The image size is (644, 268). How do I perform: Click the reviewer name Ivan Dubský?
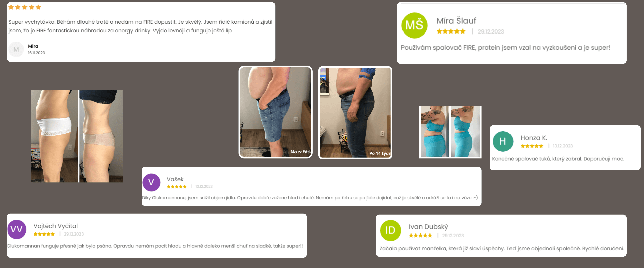428,227
